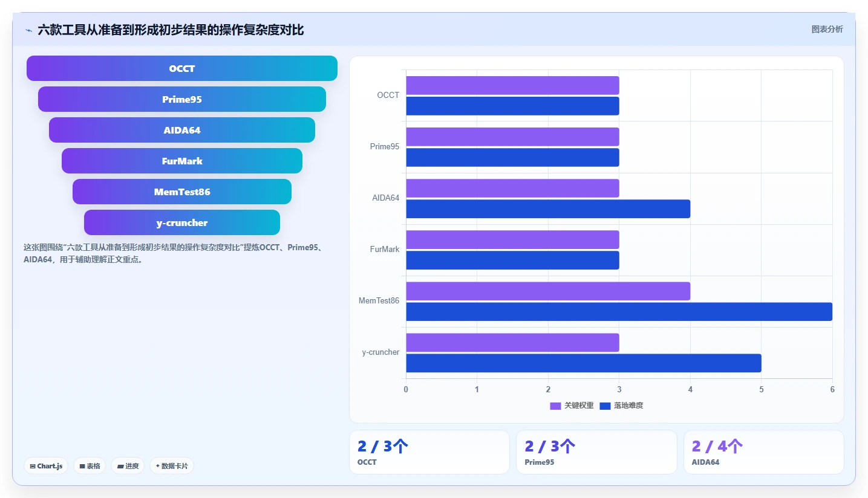This screenshot has width=868, height=498.
Task: Click the 表格 tag chip
Action: [x=90, y=466]
